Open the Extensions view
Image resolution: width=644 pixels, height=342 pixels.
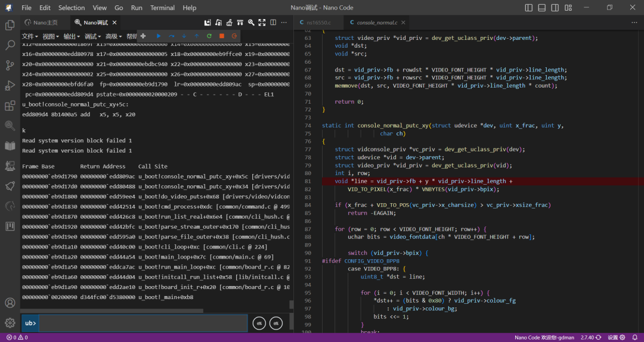point(10,105)
